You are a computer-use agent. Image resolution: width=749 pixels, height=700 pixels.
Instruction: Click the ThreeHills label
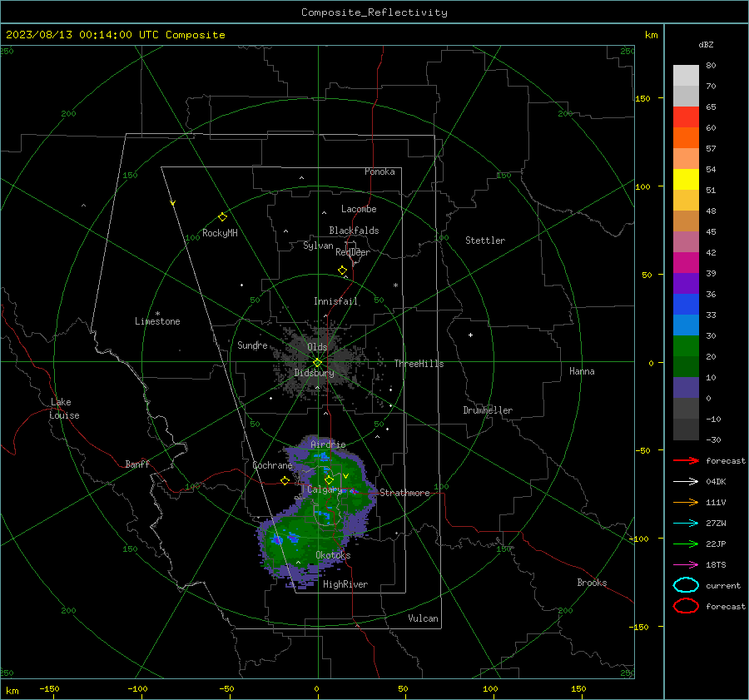pyautogui.click(x=419, y=364)
